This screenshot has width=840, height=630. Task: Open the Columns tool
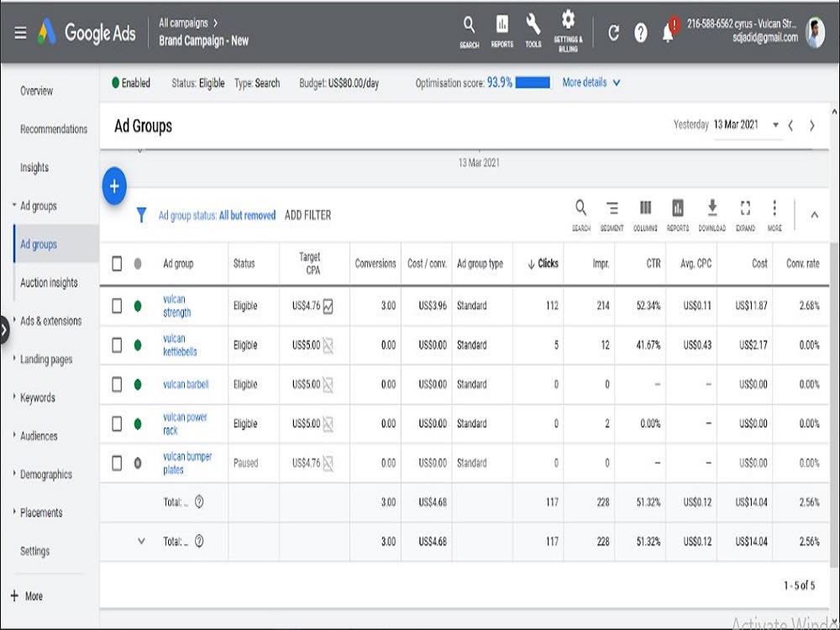(x=645, y=215)
